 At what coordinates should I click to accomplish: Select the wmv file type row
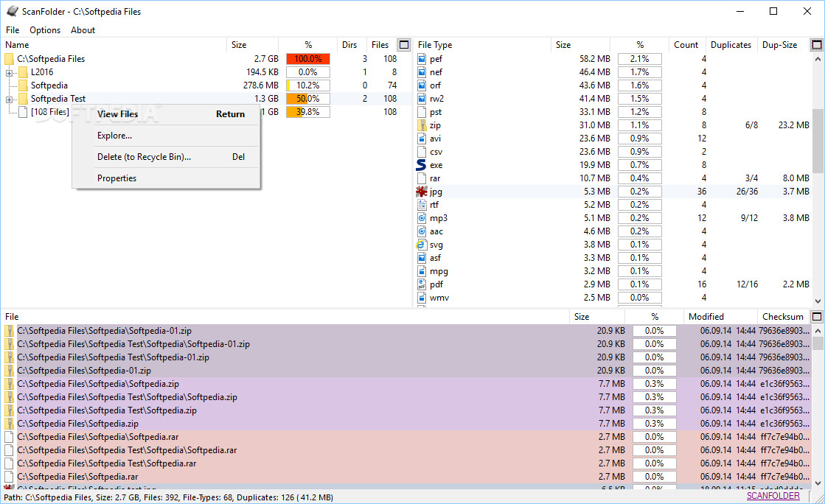click(613, 298)
